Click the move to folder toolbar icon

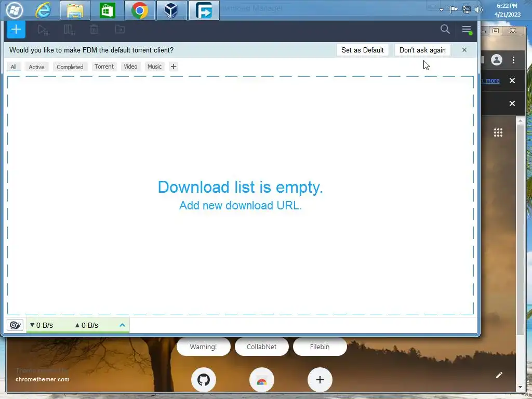click(x=120, y=30)
